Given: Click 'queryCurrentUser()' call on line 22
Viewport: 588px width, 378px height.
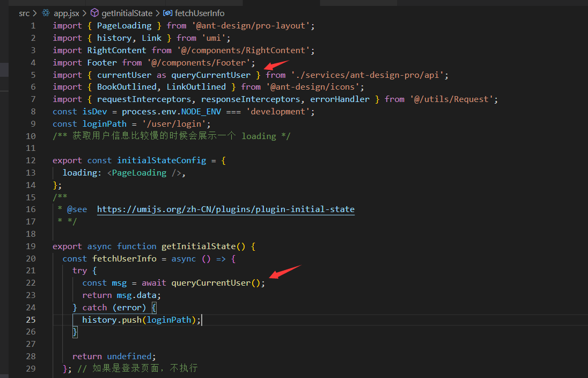Looking at the screenshot, I should click(x=216, y=282).
